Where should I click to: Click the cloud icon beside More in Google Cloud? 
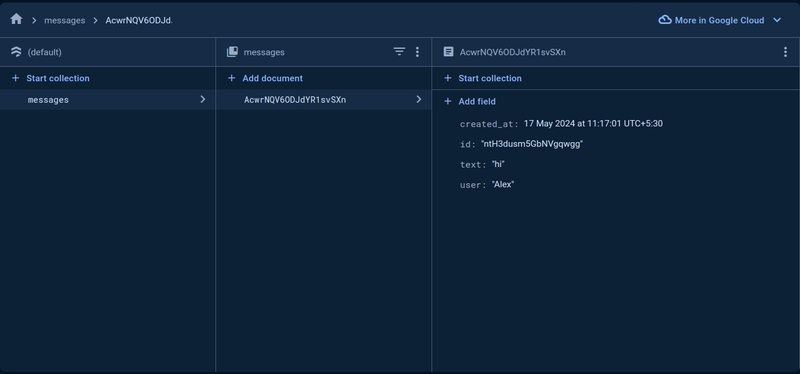pyautogui.click(x=665, y=20)
